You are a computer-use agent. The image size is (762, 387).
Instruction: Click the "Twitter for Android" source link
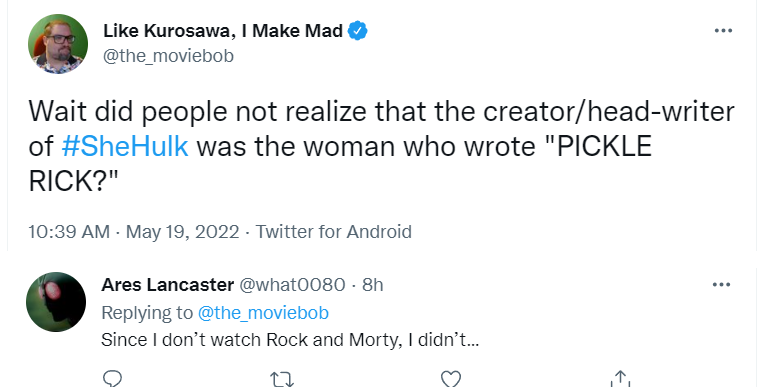[333, 231]
